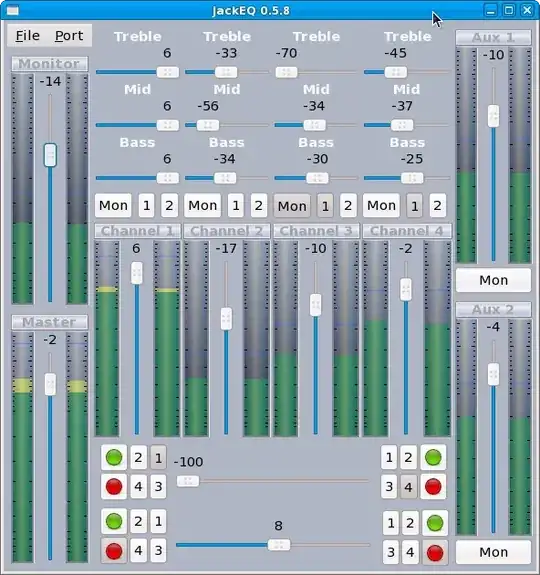Image resolution: width=540 pixels, height=575 pixels.
Task: Click the Channel 2 Treble slider handle
Action: pos(226,72)
